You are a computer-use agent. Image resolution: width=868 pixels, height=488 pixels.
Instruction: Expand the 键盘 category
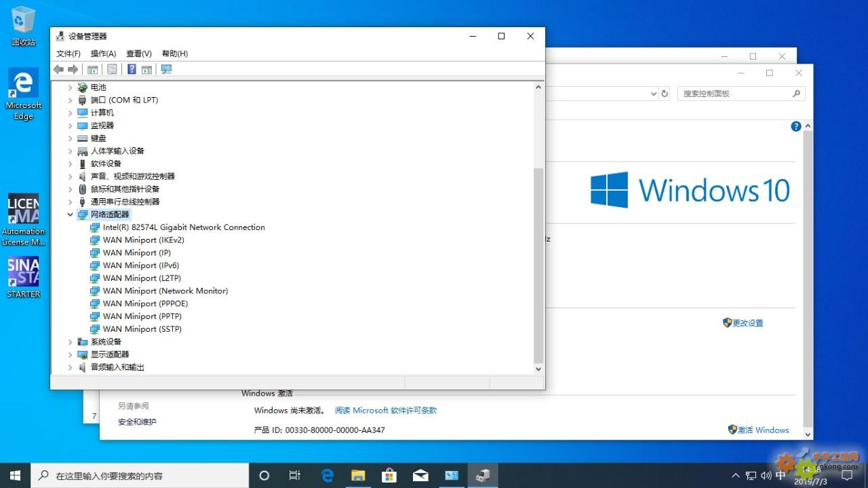[70, 138]
